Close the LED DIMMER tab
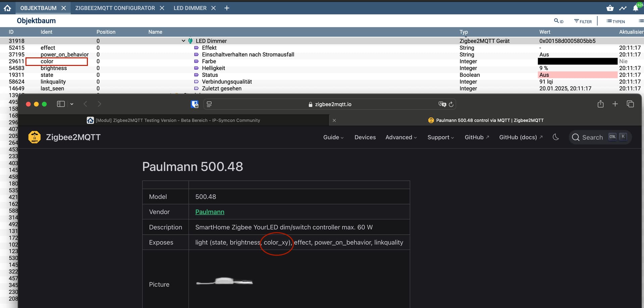Viewport: 644px width, 308px height. click(x=213, y=8)
